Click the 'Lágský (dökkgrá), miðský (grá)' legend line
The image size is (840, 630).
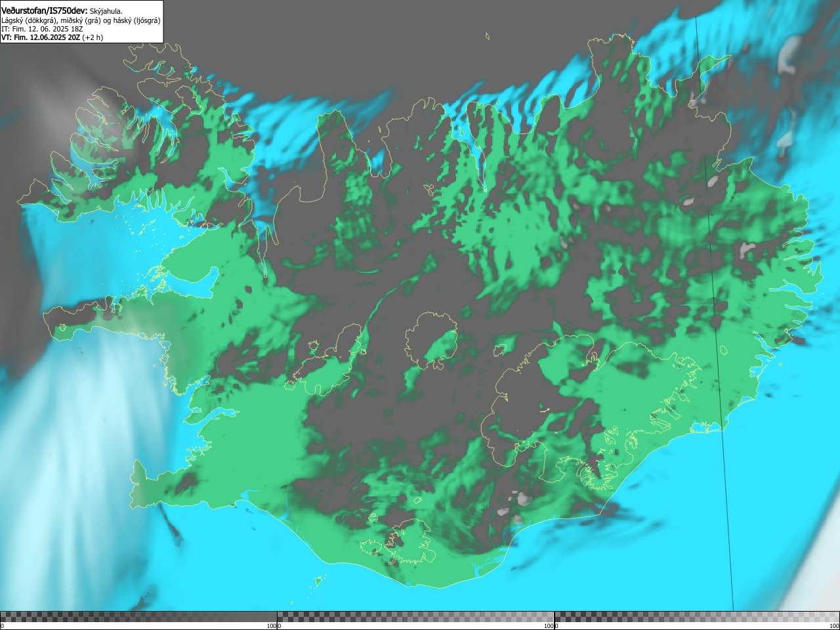(81, 20)
